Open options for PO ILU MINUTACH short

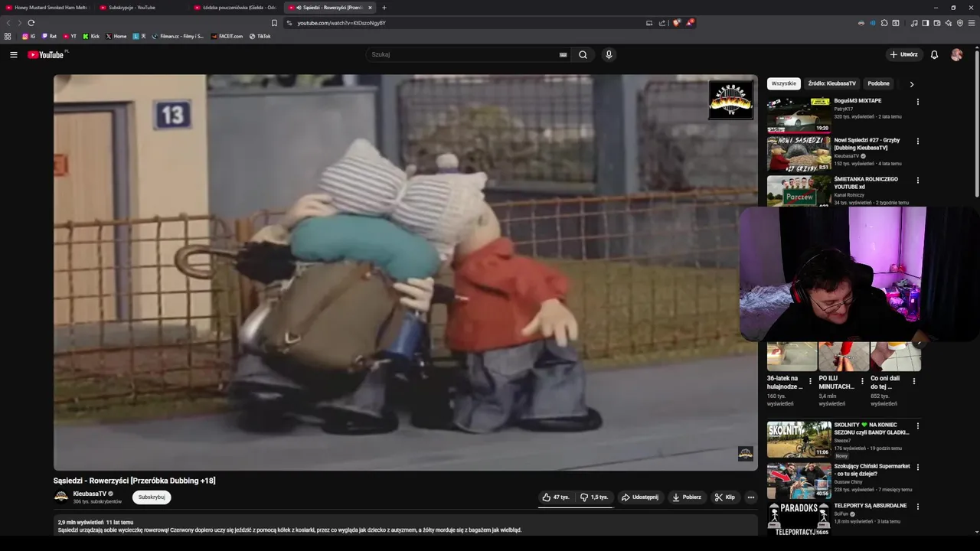click(x=862, y=381)
